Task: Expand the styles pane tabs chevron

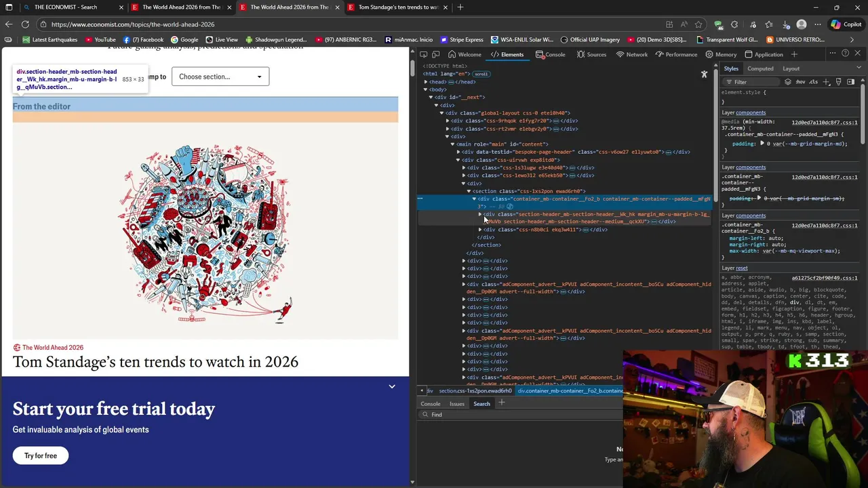Action: pos(859,68)
